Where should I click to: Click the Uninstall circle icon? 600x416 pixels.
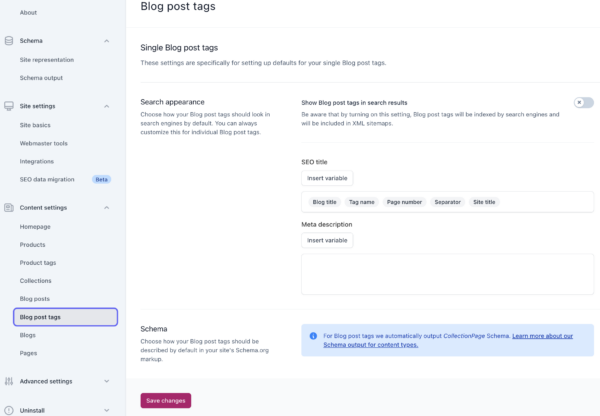pyautogui.click(x=9, y=410)
